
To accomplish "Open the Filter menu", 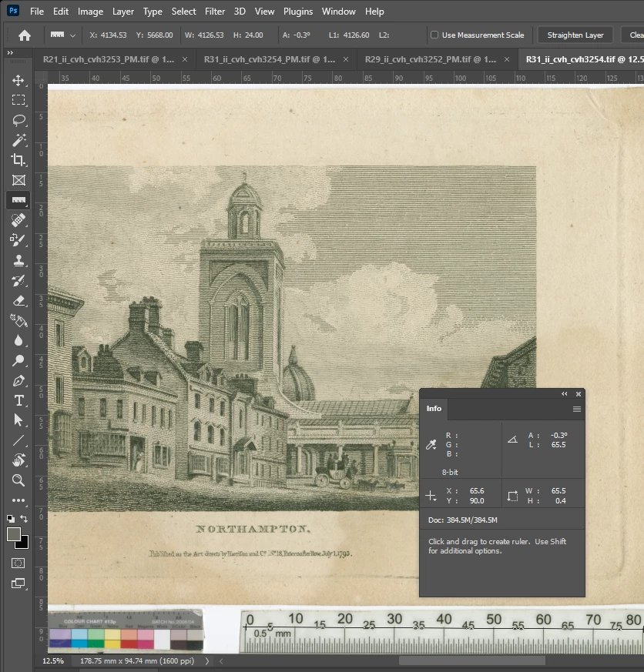I will [x=215, y=12].
